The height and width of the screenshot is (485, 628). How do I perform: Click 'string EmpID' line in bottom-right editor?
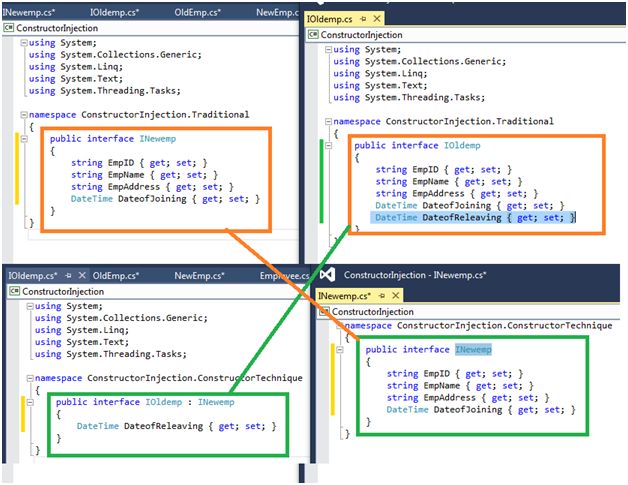coord(455,374)
